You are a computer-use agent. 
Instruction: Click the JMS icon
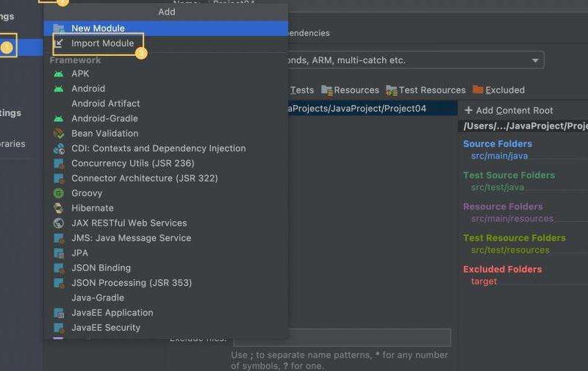click(x=59, y=238)
